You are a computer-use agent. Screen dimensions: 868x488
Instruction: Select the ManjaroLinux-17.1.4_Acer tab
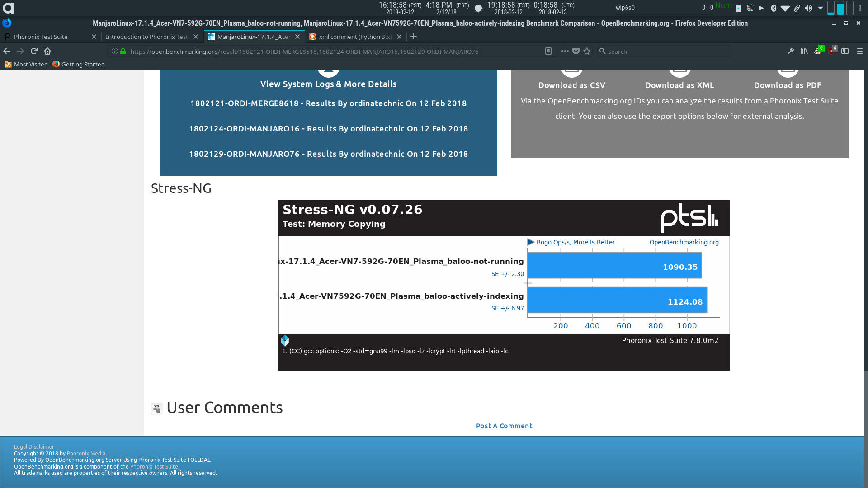[x=253, y=37]
